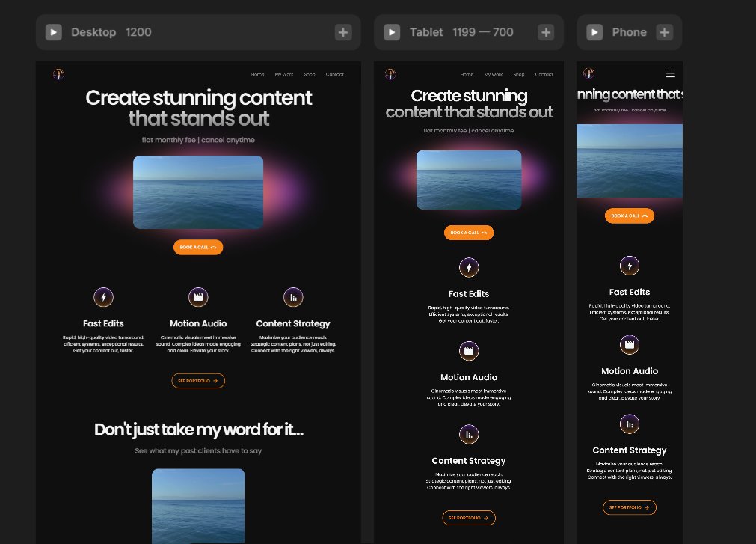Click Contact nav link in Desktop frame
Viewport: 756px width, 544px height.
(x=334, y=74)
